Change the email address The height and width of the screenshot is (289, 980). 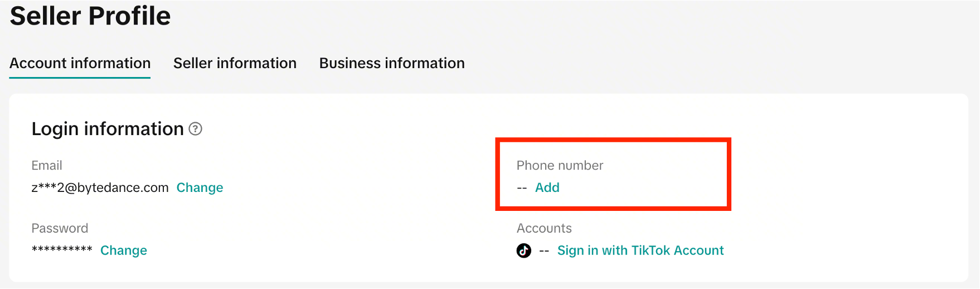pyautogui.click(x=200, y=187)
